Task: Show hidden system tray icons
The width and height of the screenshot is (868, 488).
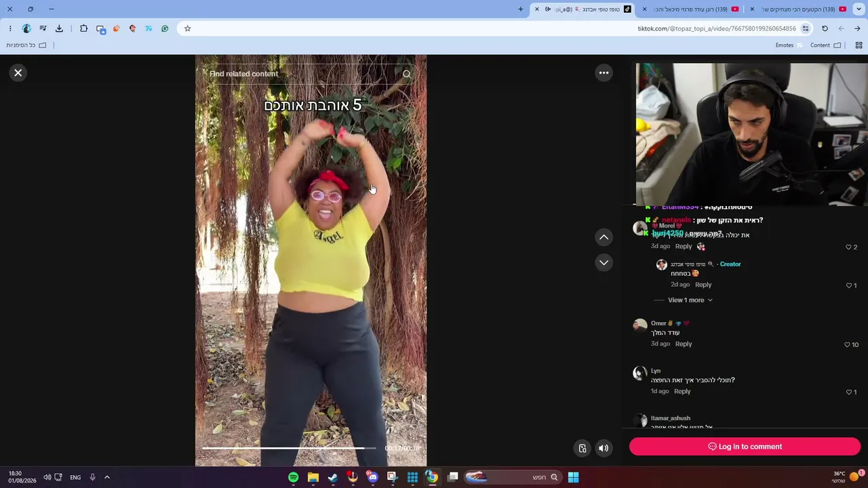Action: pyautogui.click(x=107, y=477)
